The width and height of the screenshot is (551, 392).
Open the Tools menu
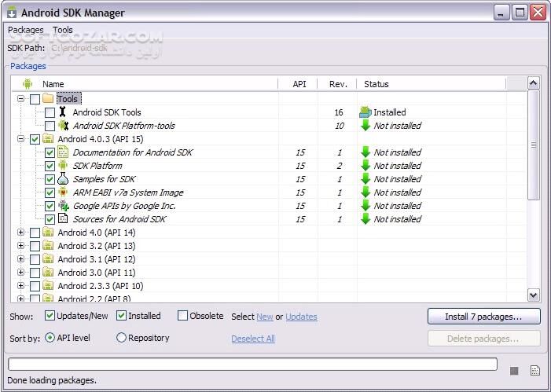coord(63,30)
